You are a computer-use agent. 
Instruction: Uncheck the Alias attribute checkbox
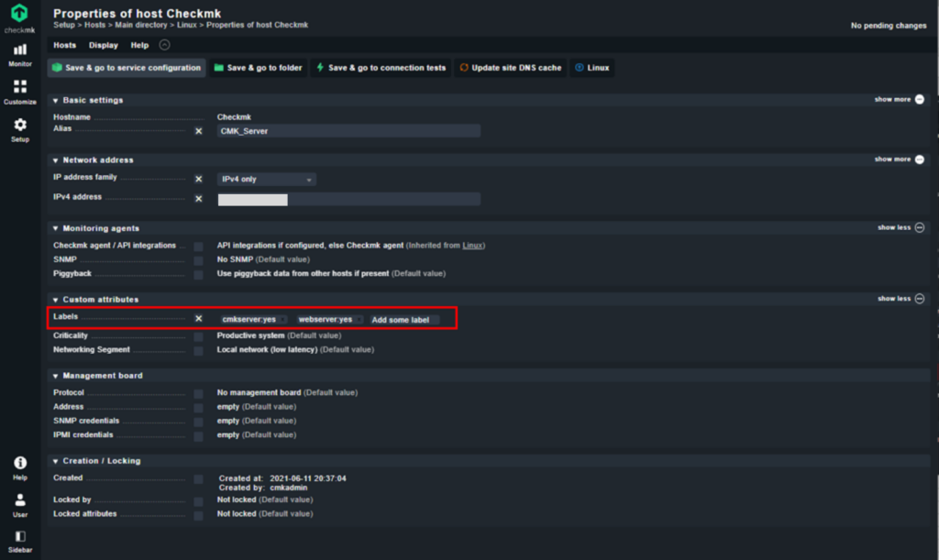tap(199, 131)
